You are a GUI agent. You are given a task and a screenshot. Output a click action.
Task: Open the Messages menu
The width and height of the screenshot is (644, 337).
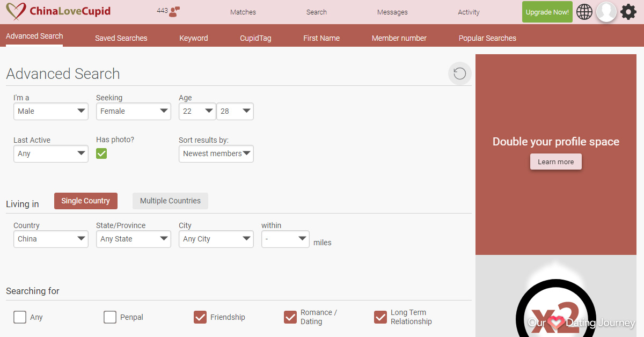pos(392,12)
